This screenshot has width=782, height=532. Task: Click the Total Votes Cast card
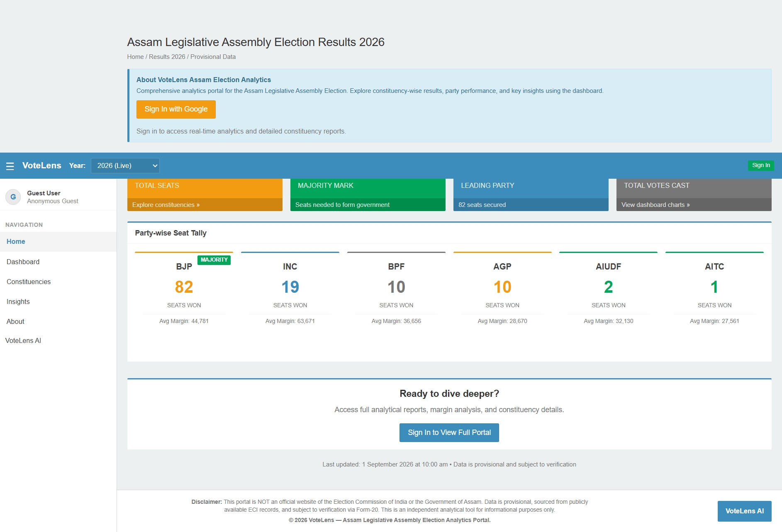(x=694, y=195)
